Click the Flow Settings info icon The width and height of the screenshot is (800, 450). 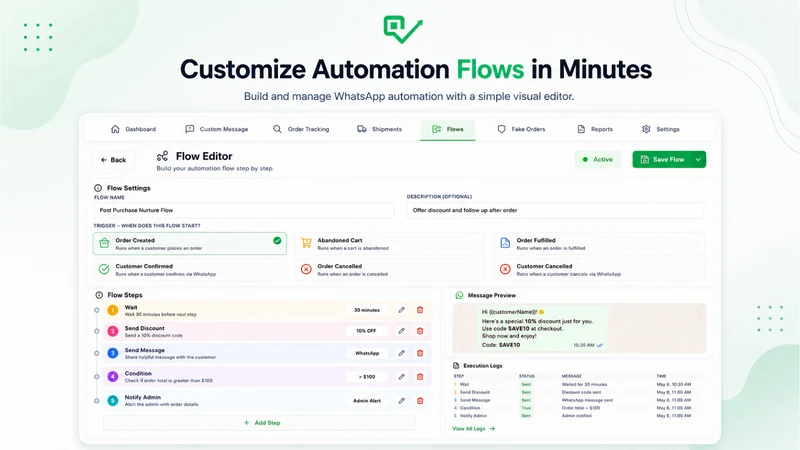click(x=98, y=188)
